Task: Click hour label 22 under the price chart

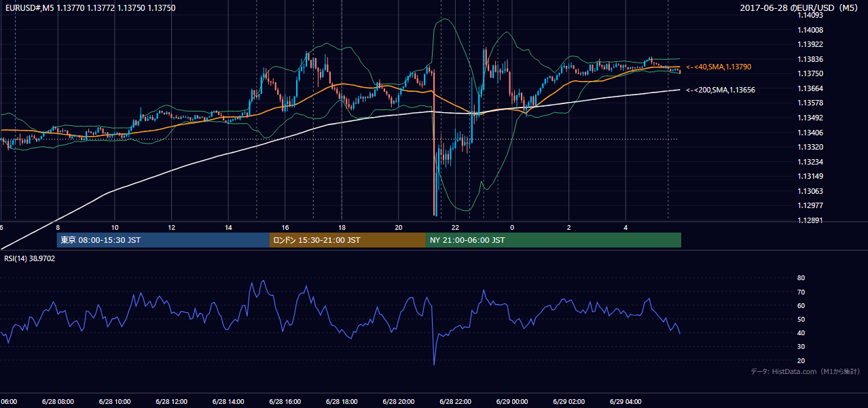Action: coord(456,228)
